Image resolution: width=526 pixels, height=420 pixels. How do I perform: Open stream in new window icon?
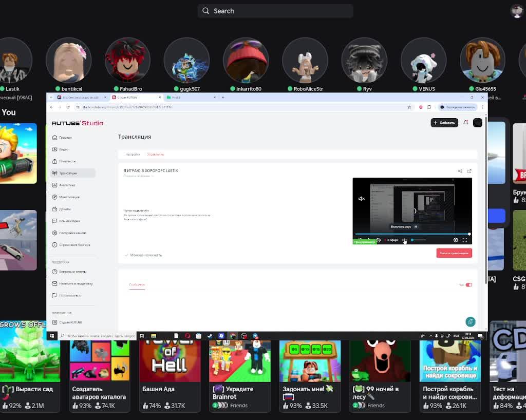pyautogui.click(x=469, y=171)
